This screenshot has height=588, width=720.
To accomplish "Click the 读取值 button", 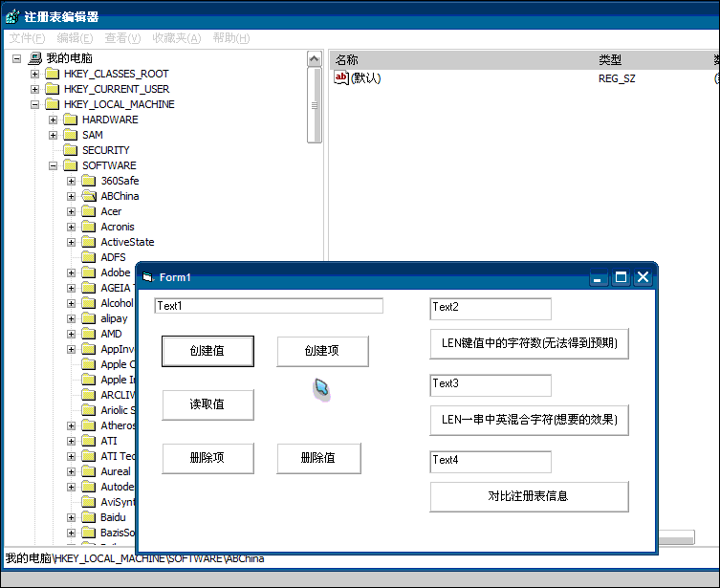I will pos(207,404).
